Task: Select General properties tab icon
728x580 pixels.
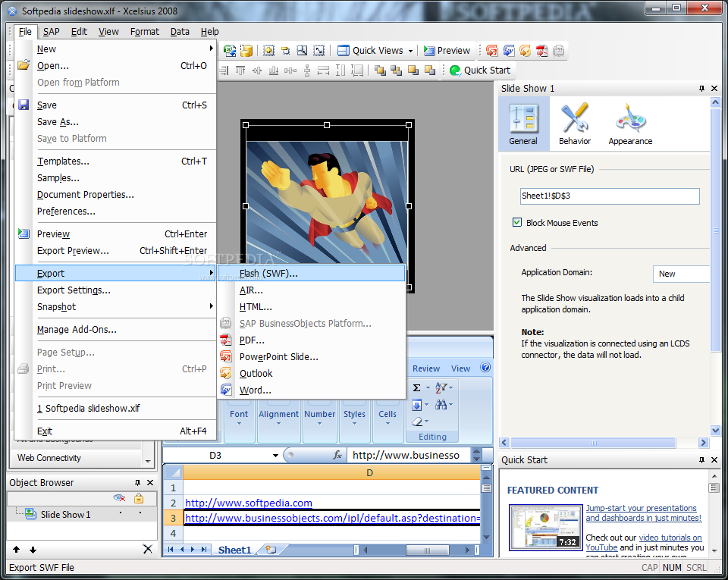Action: (x=523, y=124)
